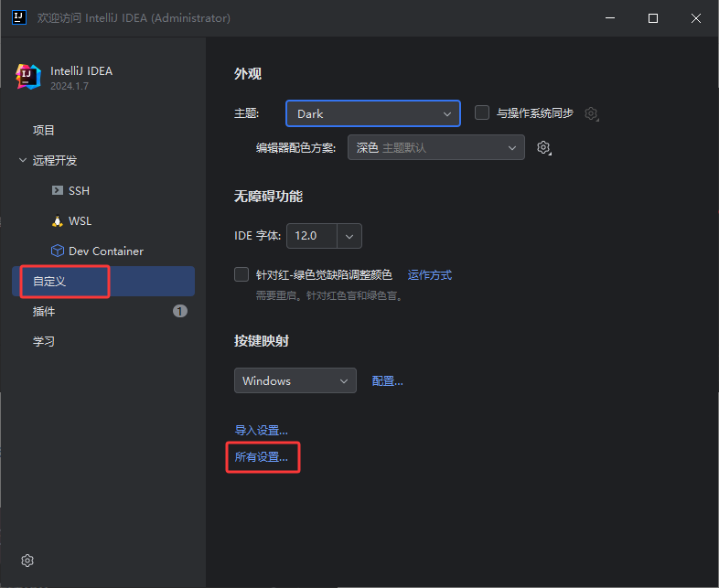Viewport: 719px width, 588px height.
Task: Open the 插件 sidebar item
Action: coord(44,311)
